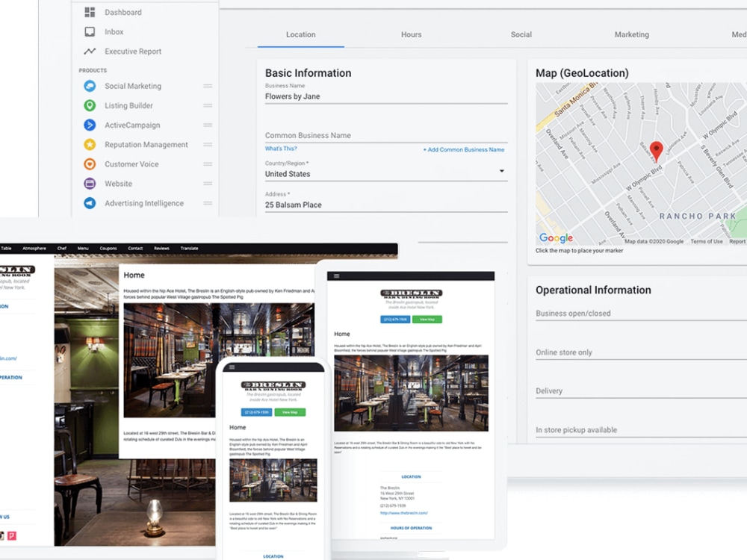Click the Online store only field
The image size is (747, 560).
(x=641, y=352)
